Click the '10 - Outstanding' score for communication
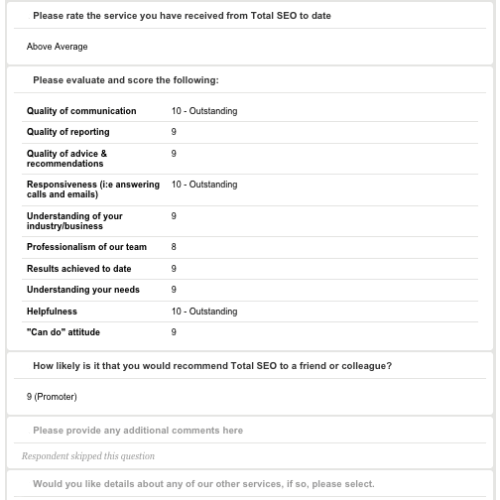This screenshot has height=500, width=500. click(x=204, y=111)
